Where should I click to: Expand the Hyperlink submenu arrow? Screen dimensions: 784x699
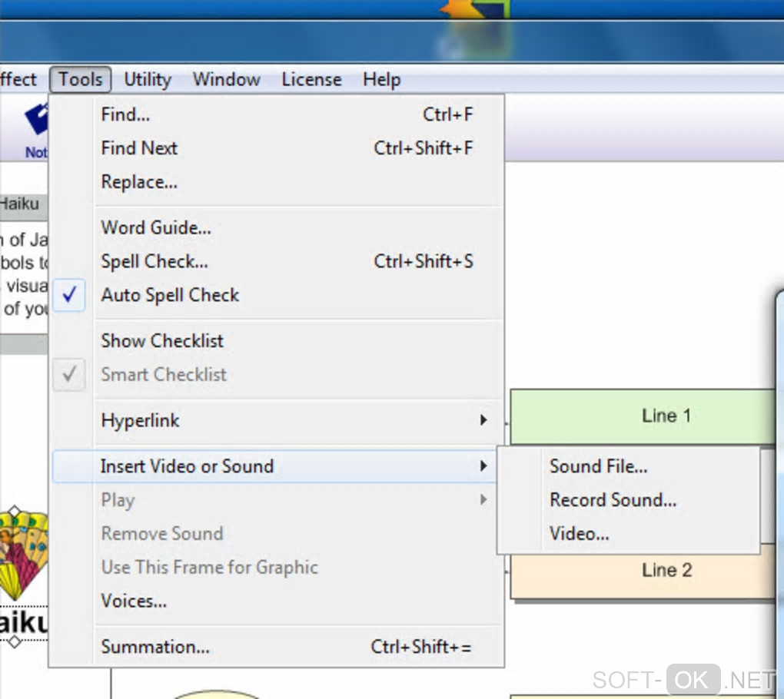[483, 420]
